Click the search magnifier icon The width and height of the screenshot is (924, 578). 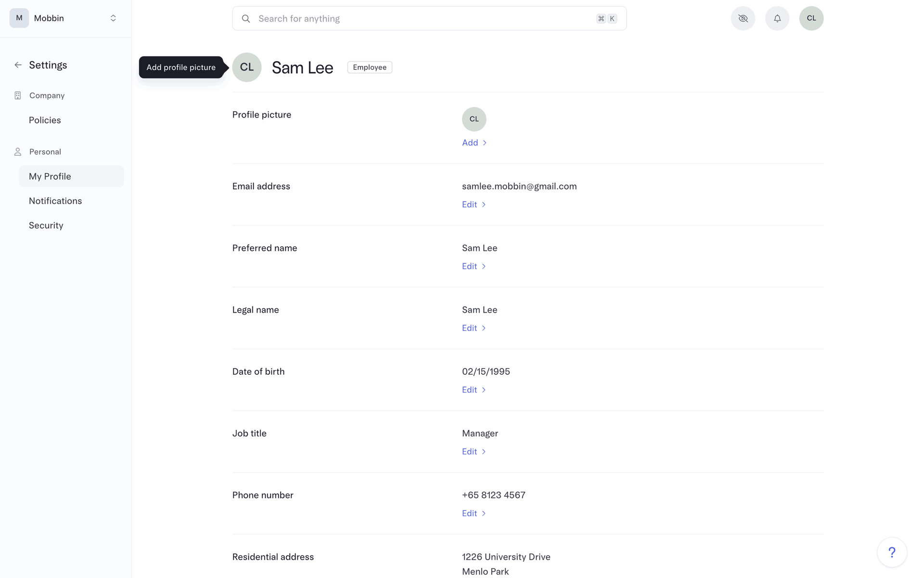(x=246, y=19)
